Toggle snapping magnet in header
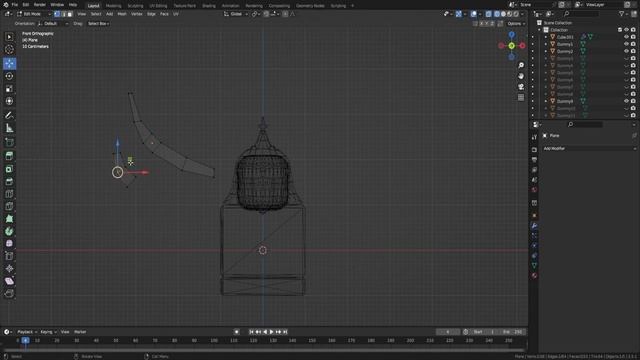Image resolution: width=640 pixels, height=360 pixels. 266,14
